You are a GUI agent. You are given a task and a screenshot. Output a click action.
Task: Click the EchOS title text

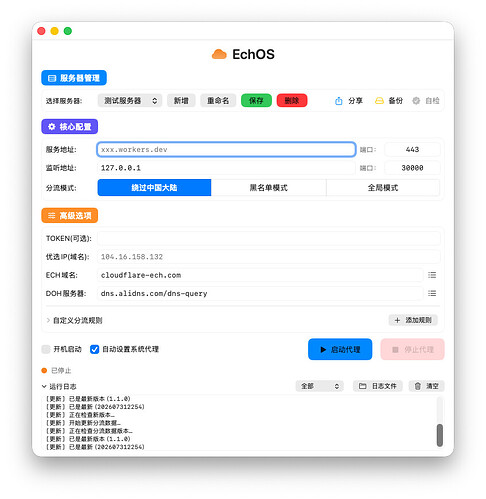click(253, 54)
